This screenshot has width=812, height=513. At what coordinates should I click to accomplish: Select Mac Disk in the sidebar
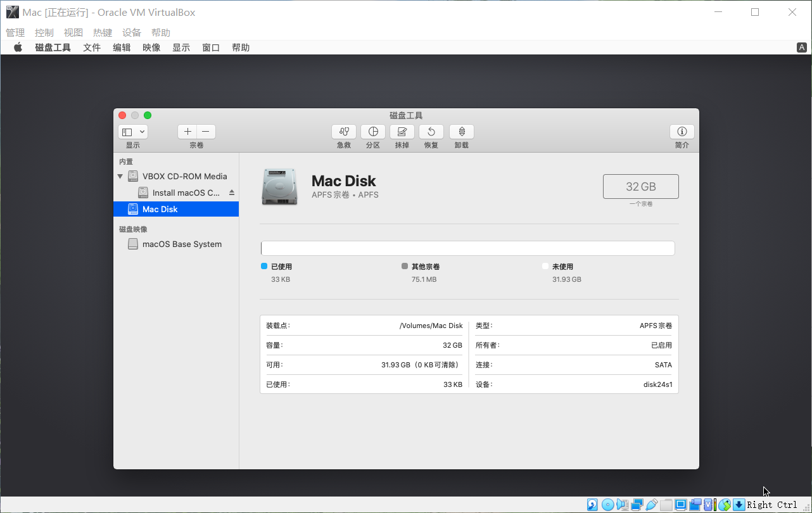click(x=176, y=209)
